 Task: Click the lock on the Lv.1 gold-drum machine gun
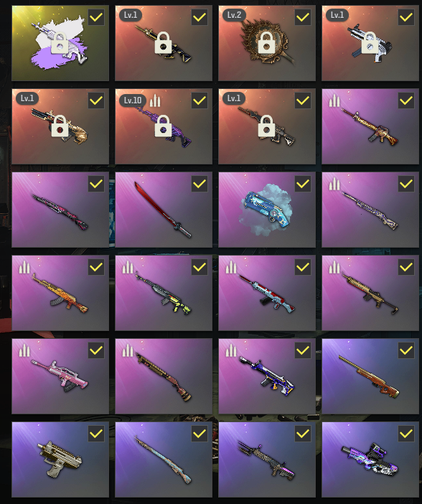[x=60, y=126]
